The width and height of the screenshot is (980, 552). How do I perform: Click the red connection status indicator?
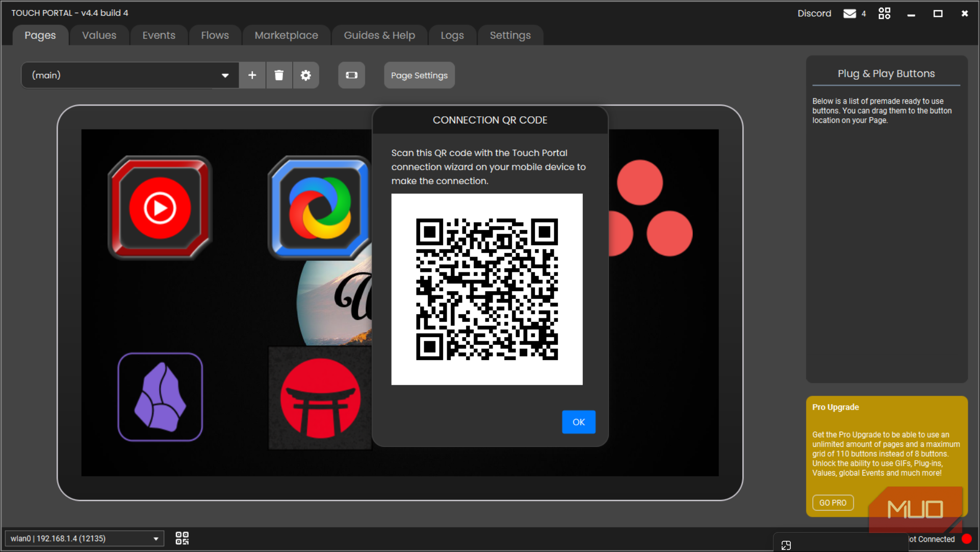(966, 539)
